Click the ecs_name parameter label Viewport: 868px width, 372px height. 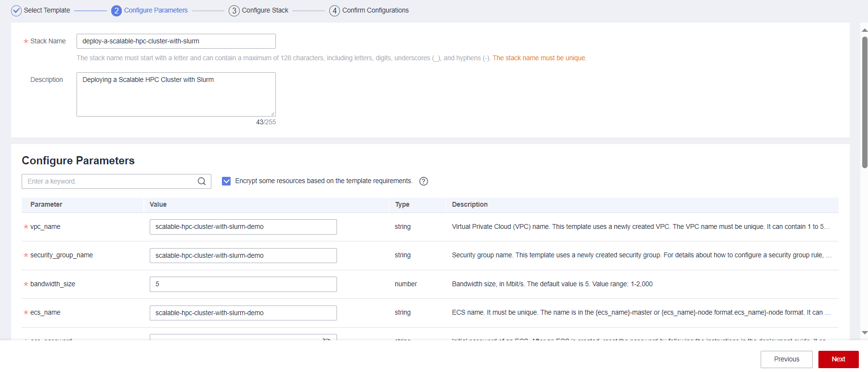point(45,312)
